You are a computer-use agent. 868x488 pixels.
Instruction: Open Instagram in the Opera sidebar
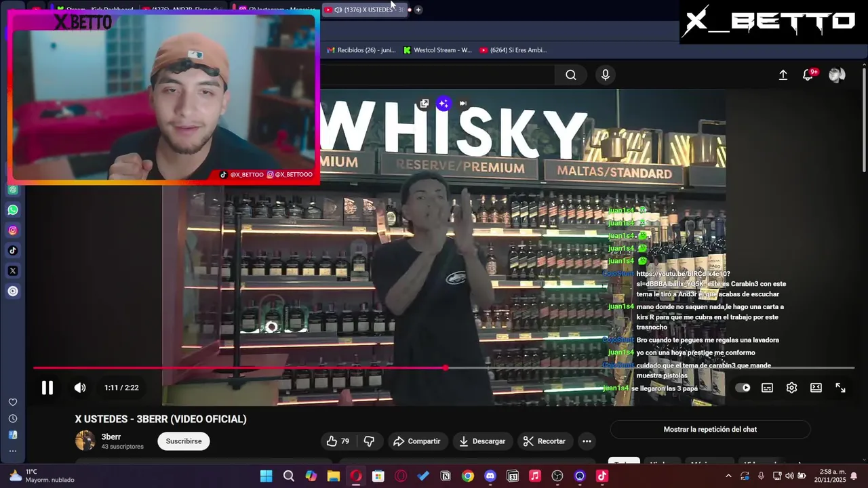point(13,230)
